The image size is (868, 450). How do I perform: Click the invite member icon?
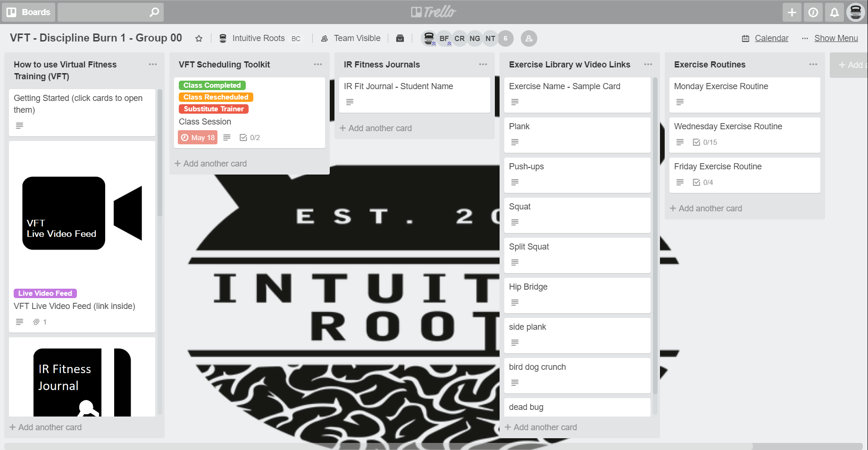pos(529,39)
